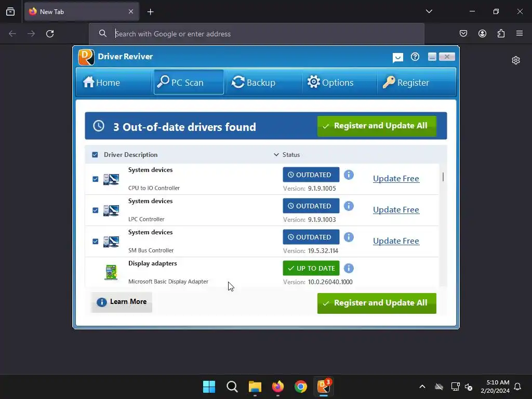
Task: Show hidden system tray icons
Action: (422, 387)
